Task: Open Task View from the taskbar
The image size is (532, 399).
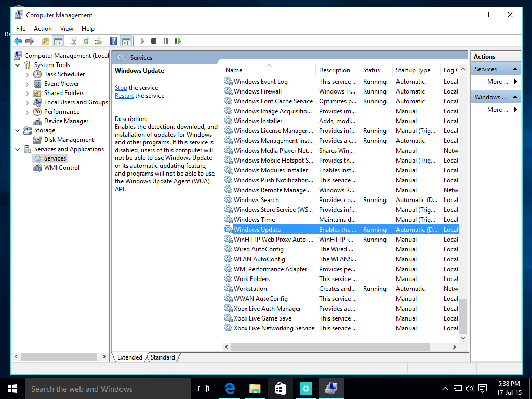Action: [x=204, y=389]
